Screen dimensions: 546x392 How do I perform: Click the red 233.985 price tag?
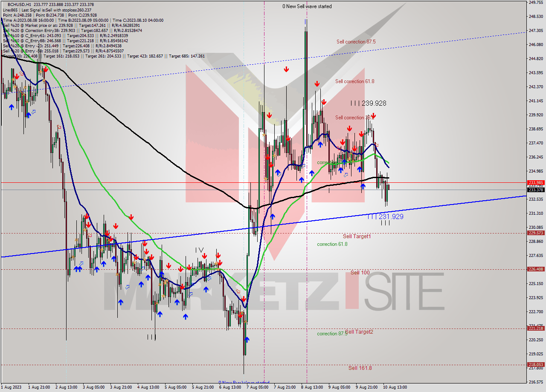click(x=536, y=182)
